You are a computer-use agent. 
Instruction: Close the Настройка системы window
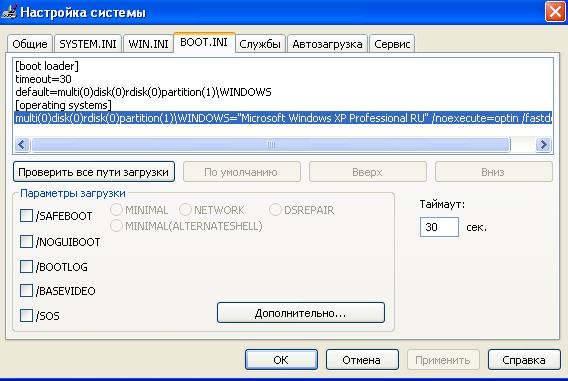[555, 12]
